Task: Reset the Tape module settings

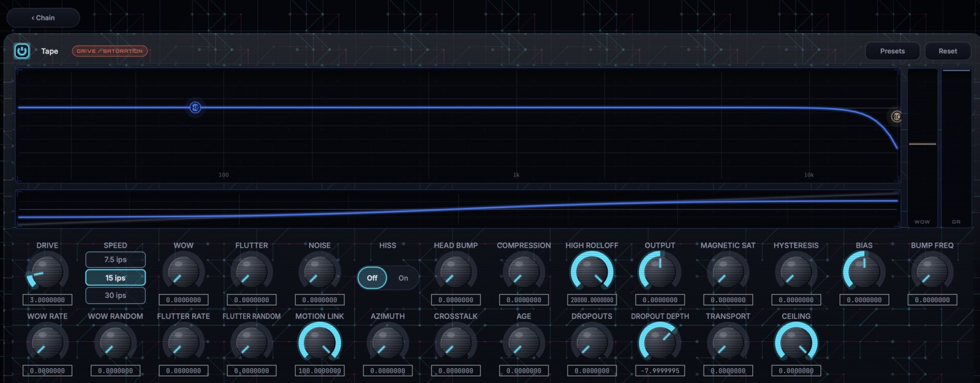Action: (948, 51)
